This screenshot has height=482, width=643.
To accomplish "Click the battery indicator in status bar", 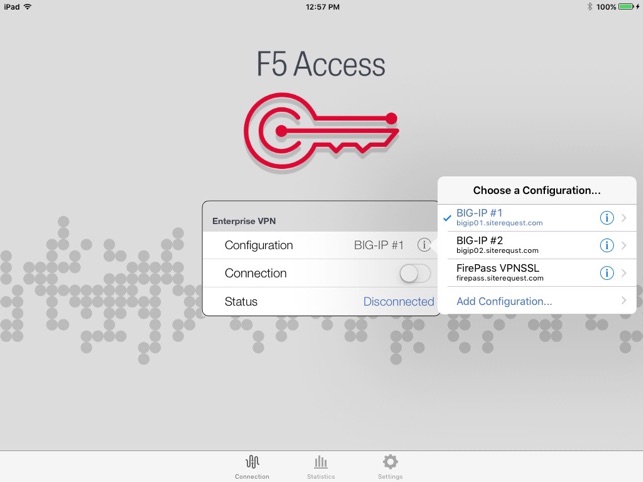I will pyautogui.click(x=628, y=7).
